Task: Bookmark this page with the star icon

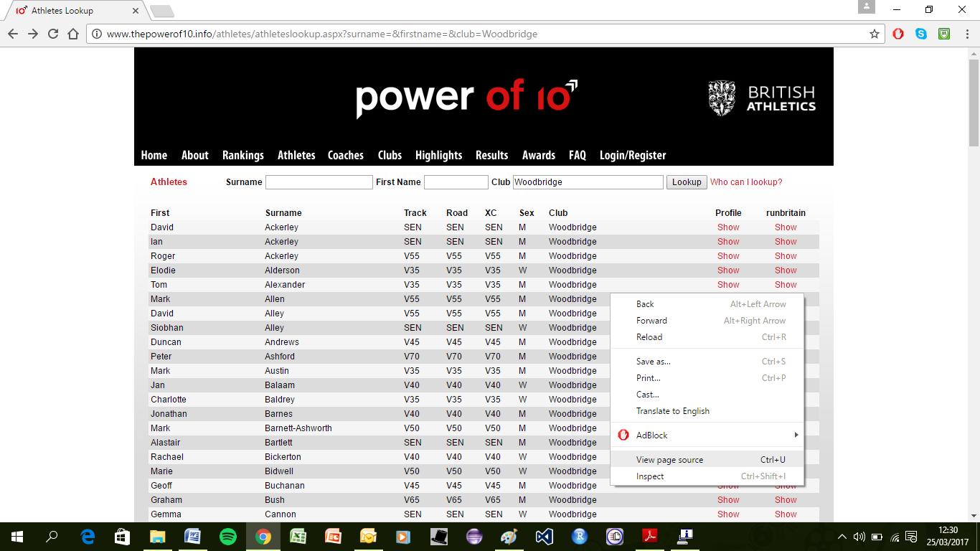Action: tap(875, 34)
